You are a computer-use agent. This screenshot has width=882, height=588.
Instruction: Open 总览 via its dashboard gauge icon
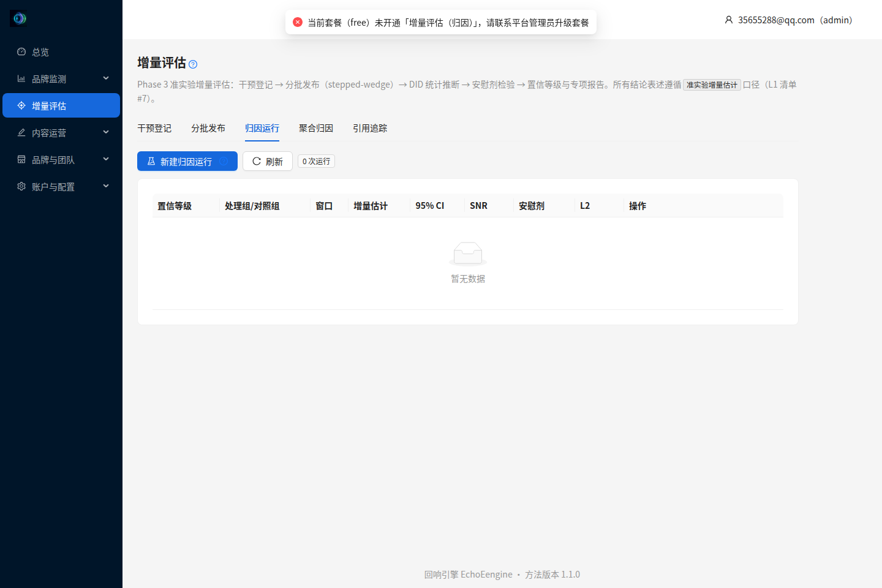click(21, 52)
